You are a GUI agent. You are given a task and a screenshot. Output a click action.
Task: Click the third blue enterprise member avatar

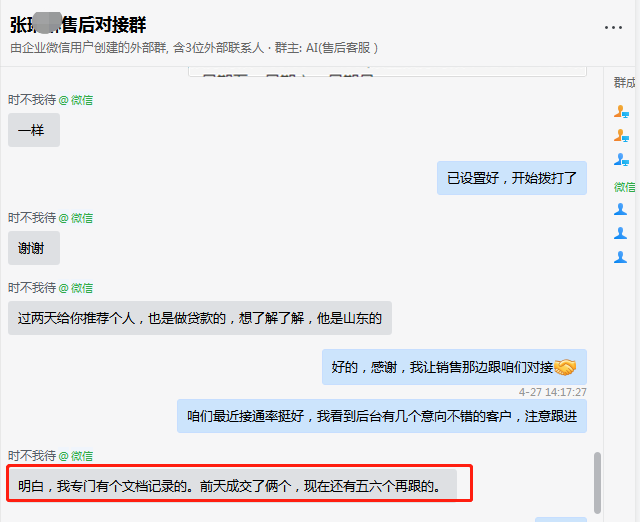pyautogui.click(x=621, y=160)
